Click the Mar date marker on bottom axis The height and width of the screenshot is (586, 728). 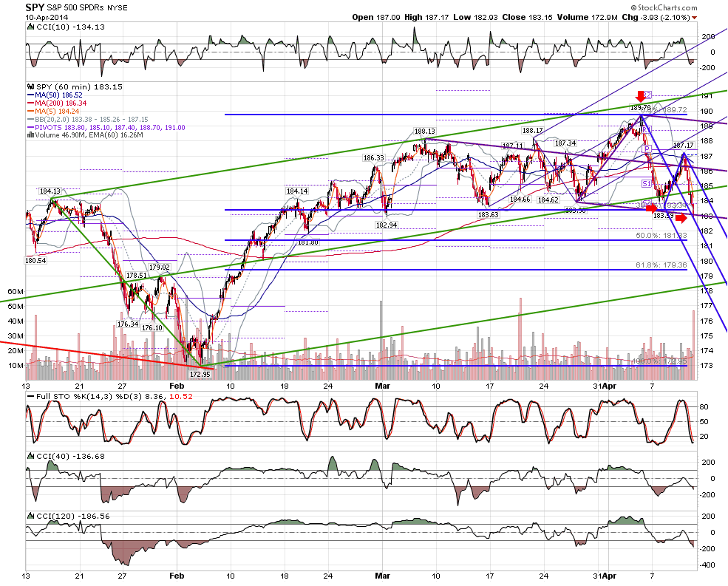pos(382,576)
